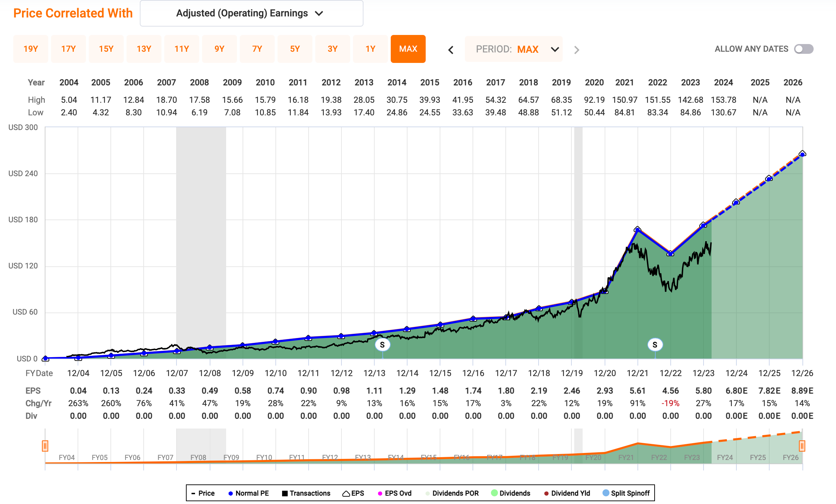Open the Period MAX dropdown
Screen dimensions: 836x504
[x=513, y=49]
